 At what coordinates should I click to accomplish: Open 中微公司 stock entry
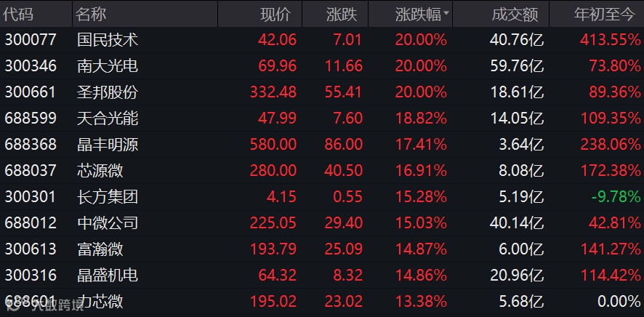[x=107, y=222]
